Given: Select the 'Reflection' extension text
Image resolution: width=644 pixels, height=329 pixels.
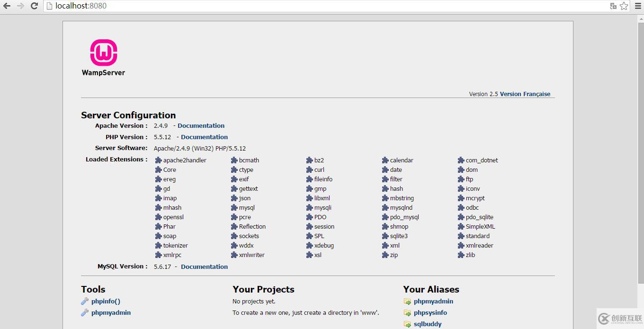Looking at the screenshot, I should [x=252, y=227].
